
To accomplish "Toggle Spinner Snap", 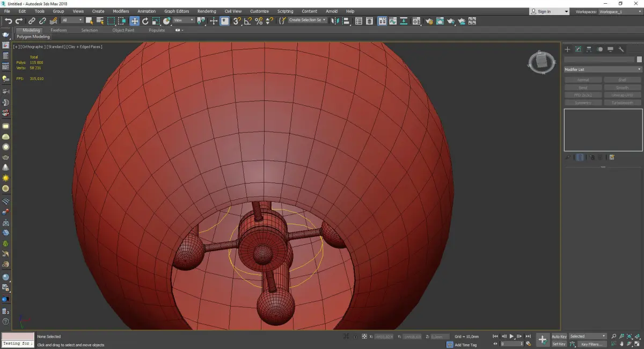I will [x=270, y=21].
